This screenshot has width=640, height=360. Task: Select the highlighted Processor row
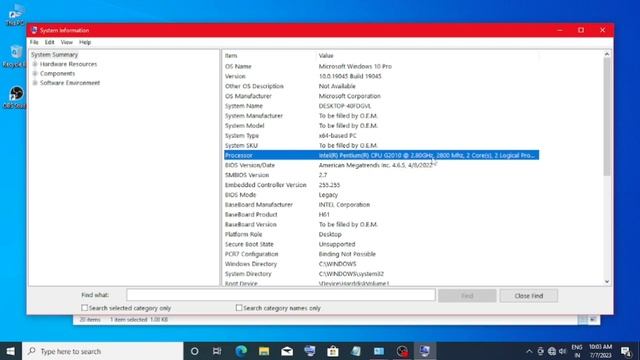coord(381,155)
